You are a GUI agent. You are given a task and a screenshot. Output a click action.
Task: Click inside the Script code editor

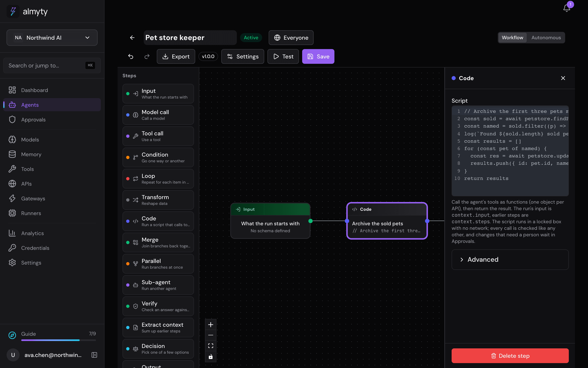[x=510, y=151]
